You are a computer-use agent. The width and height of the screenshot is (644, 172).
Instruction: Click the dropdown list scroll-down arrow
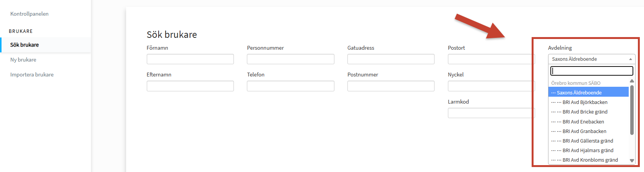(x=632, y=161)
